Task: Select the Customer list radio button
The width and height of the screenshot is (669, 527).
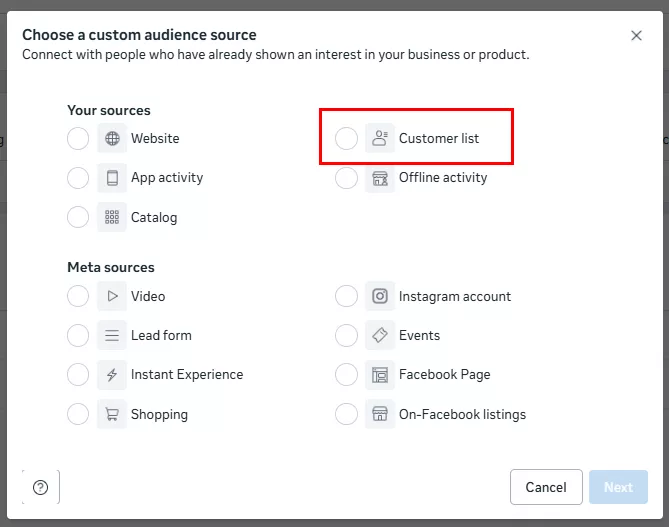Action: [x=346, y=139]
